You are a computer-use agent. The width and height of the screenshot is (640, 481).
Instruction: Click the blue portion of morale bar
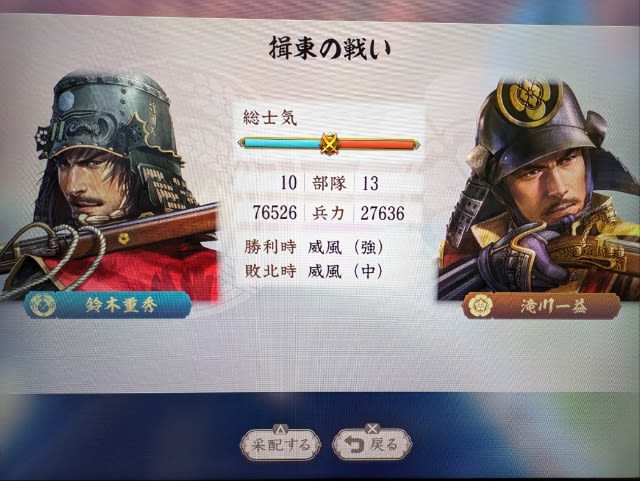282,144
